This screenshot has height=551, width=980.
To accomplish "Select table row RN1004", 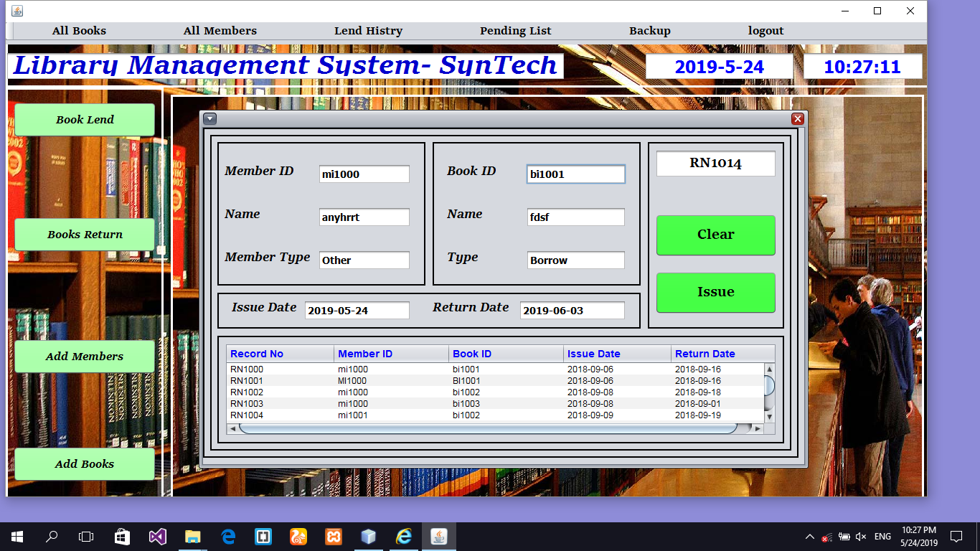I will tap(496, 415).
